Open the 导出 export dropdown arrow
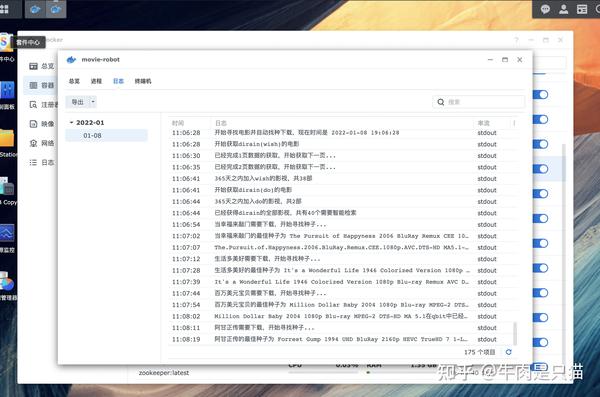The height and width of the screenshot is (397, 600). (93, 102)
